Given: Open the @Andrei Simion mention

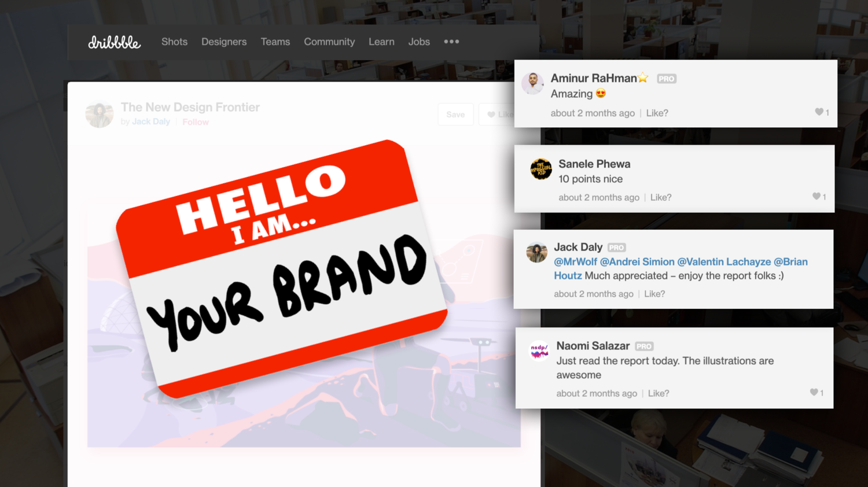Looking at the screenshot, I should pyautogui.click(x=637, y=262).
